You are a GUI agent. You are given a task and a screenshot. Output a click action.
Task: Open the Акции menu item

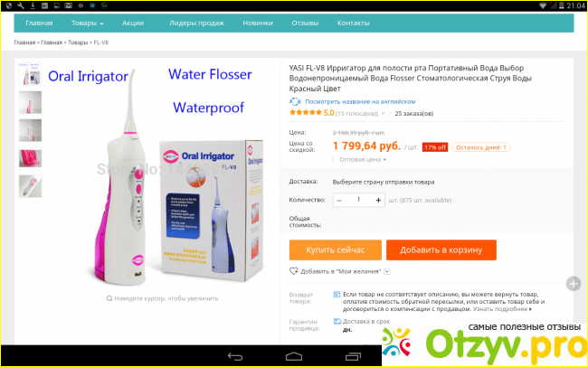tap(133, 24)
